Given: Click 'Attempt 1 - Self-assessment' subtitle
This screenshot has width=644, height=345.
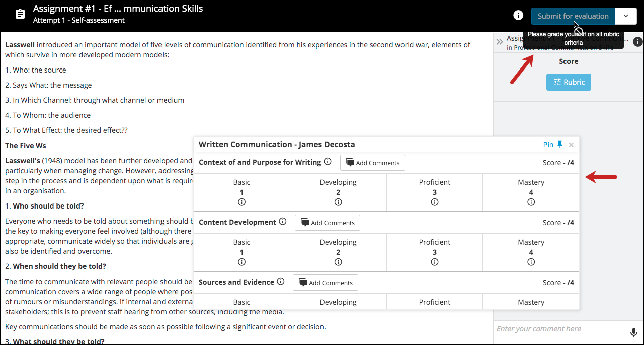Looking at the screenshot, I should pos(79,20).
